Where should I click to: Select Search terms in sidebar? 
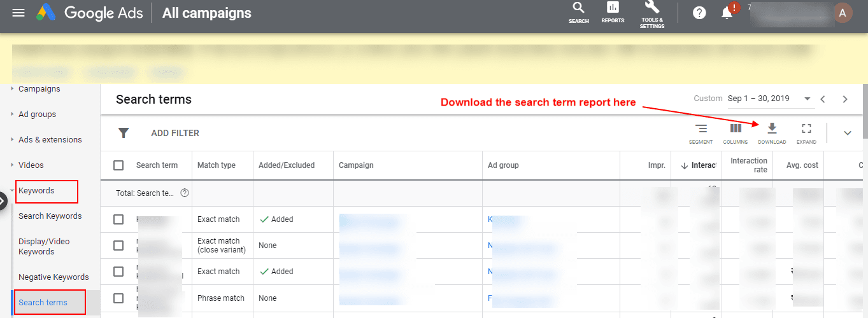(x=43, y=303)
